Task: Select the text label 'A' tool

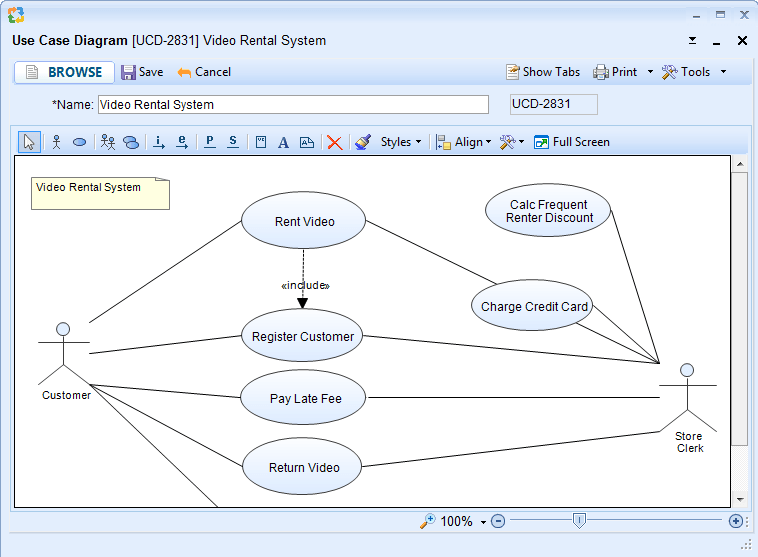Action: pyautogui.click(x=283, y=142)
